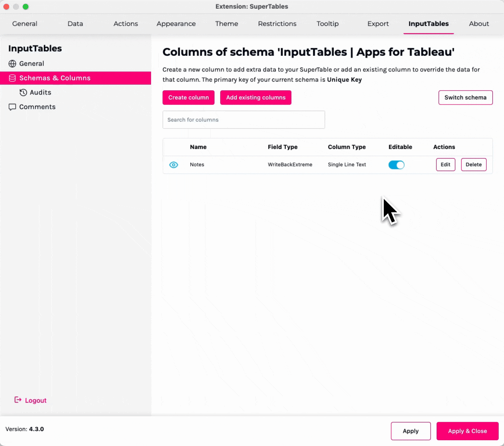Go to the Restrictions tab

point(277,24)
